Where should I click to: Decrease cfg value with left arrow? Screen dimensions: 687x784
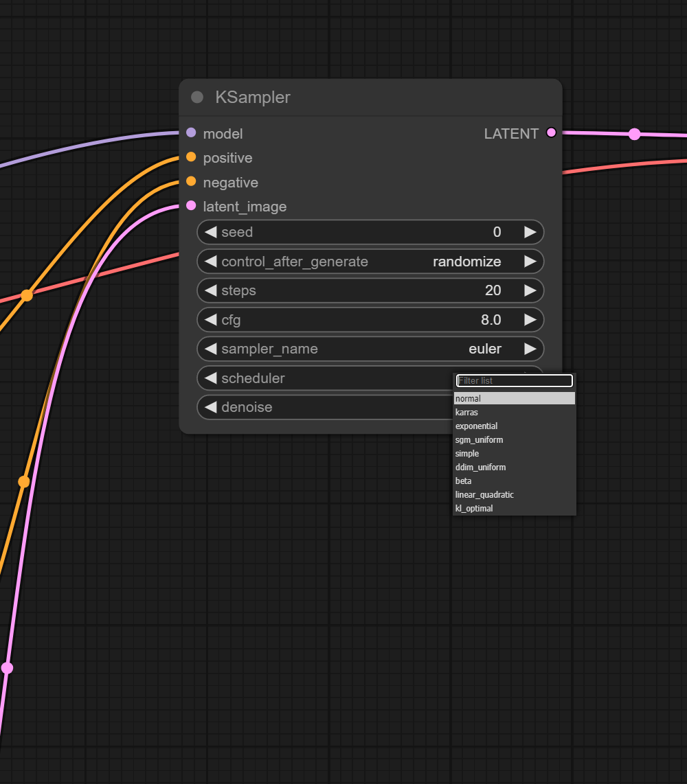click(210, 320)
